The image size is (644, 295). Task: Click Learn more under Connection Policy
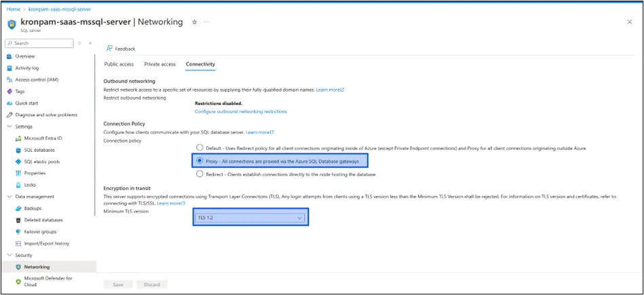pyautogui.click(x=260, y=132)
